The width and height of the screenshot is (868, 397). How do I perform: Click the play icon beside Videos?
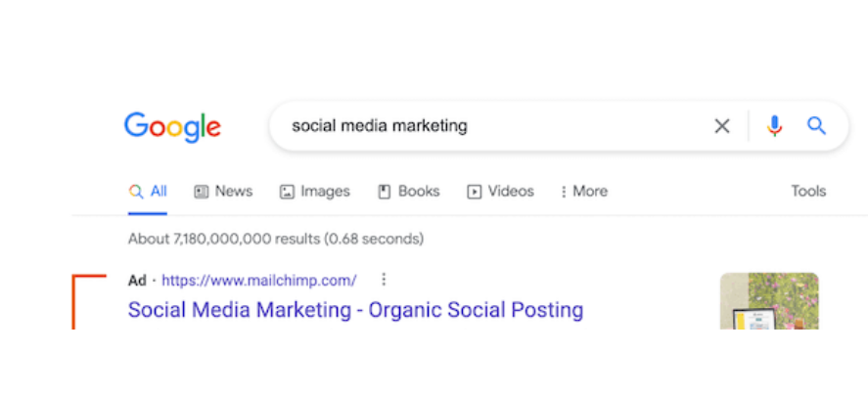point(475,192)
